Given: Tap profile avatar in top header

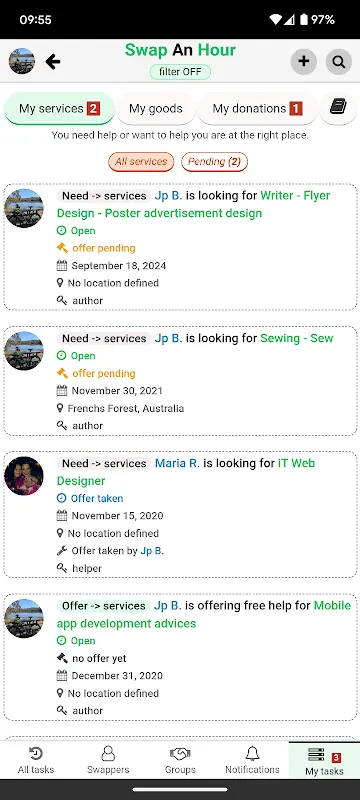Looking at the screenshot, I should coord(22,62).
